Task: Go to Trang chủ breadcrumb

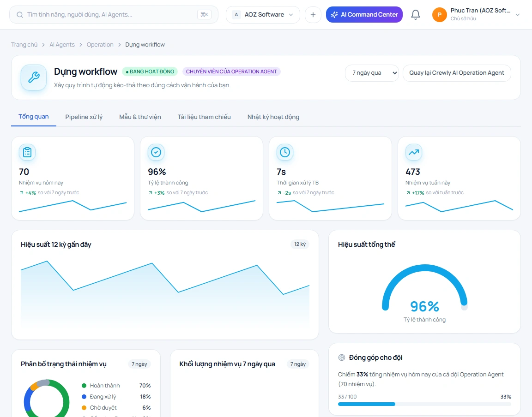Action: pos(24,44)
